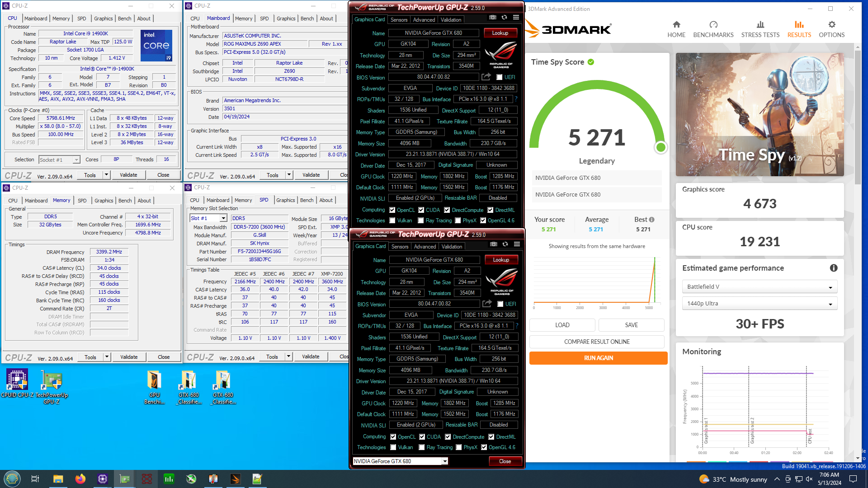This screenshot has width=868, height=488.
Task: Click info icon beside Estimated game performance
Action: pyautogui.click(x=834, y=268)
